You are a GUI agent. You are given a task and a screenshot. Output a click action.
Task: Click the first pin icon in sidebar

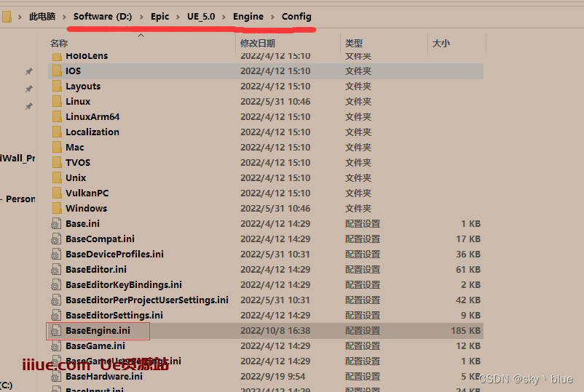[28, 71]
